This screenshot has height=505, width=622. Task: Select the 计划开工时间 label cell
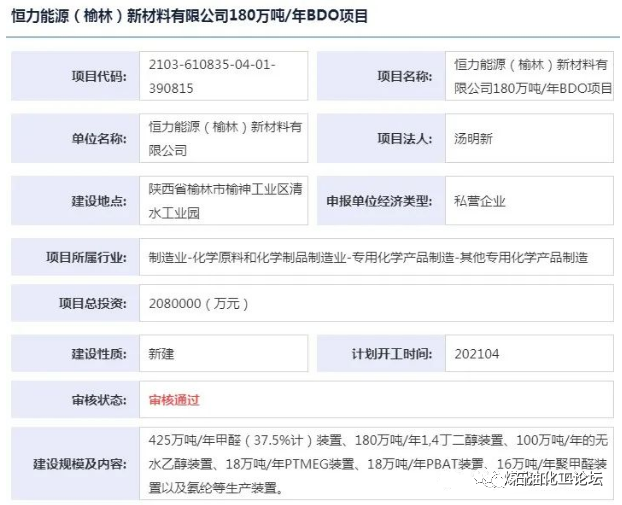point(381,353)
